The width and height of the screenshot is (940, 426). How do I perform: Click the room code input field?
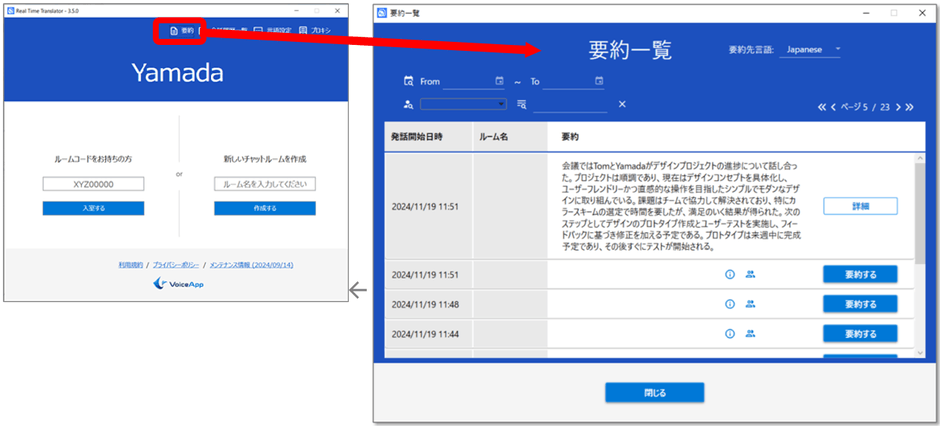93,184
